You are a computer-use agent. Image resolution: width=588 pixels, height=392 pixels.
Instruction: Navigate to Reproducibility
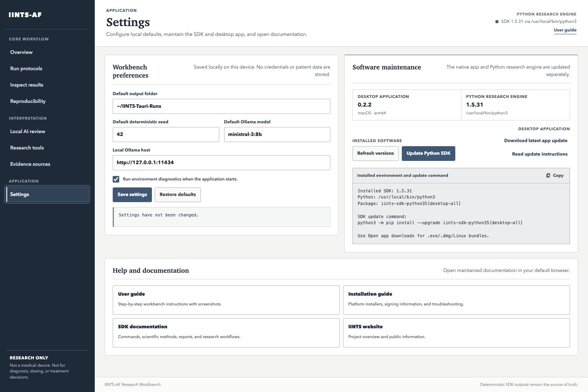coord(47,101)
